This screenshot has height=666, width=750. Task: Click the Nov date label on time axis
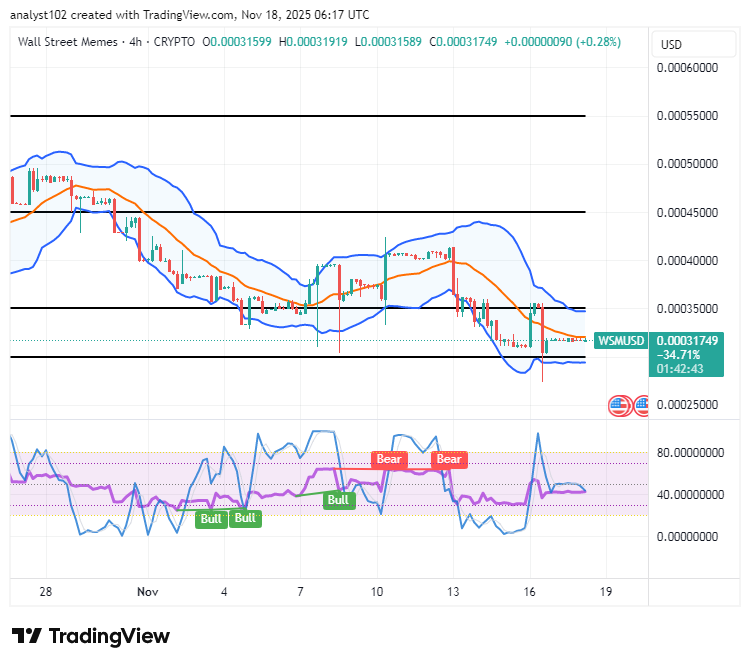147,592
